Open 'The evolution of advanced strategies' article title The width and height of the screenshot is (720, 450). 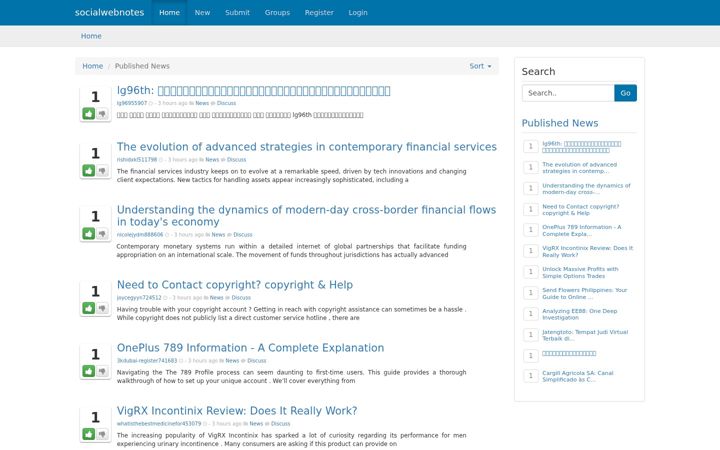(307, 147)
